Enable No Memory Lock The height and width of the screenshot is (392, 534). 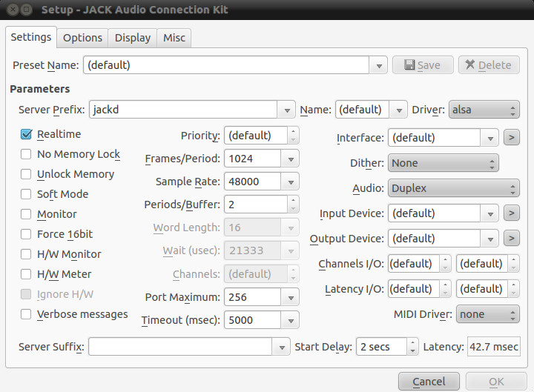click(x=26, y=154)
